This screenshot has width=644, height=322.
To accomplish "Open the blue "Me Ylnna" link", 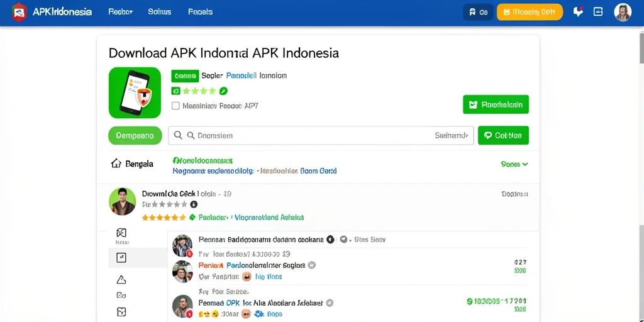I will pyautogui.click(x=269, y=277).
